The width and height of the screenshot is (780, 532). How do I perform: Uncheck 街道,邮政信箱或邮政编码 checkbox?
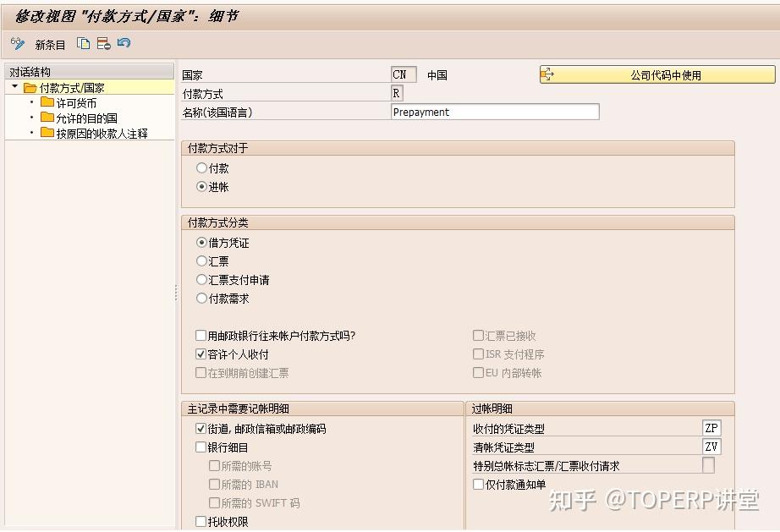(201, 428)
